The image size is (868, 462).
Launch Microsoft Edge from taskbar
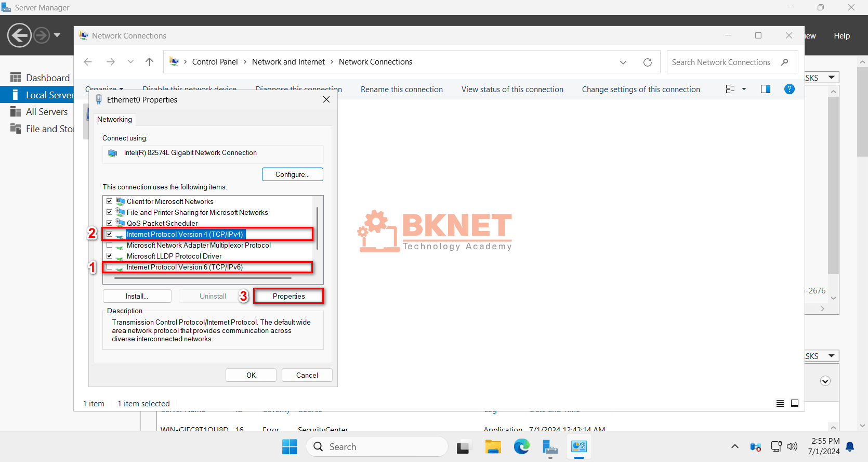(521, 447)
